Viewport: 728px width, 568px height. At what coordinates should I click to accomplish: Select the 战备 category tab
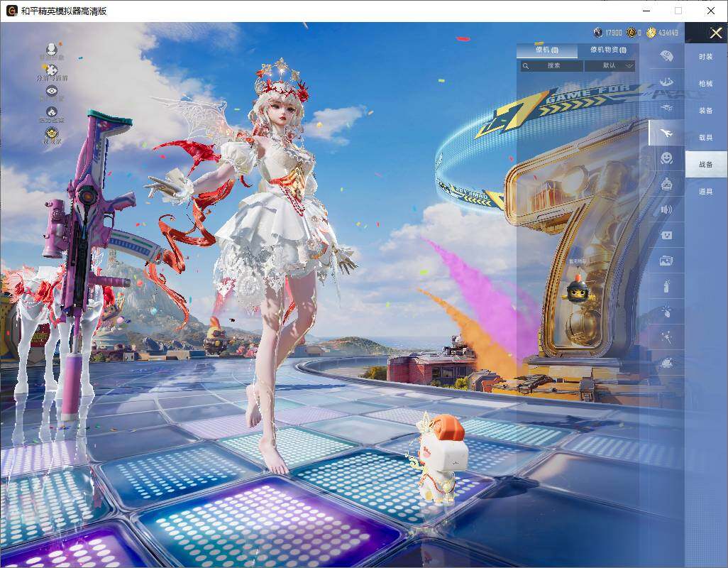[x=706, y=165]
